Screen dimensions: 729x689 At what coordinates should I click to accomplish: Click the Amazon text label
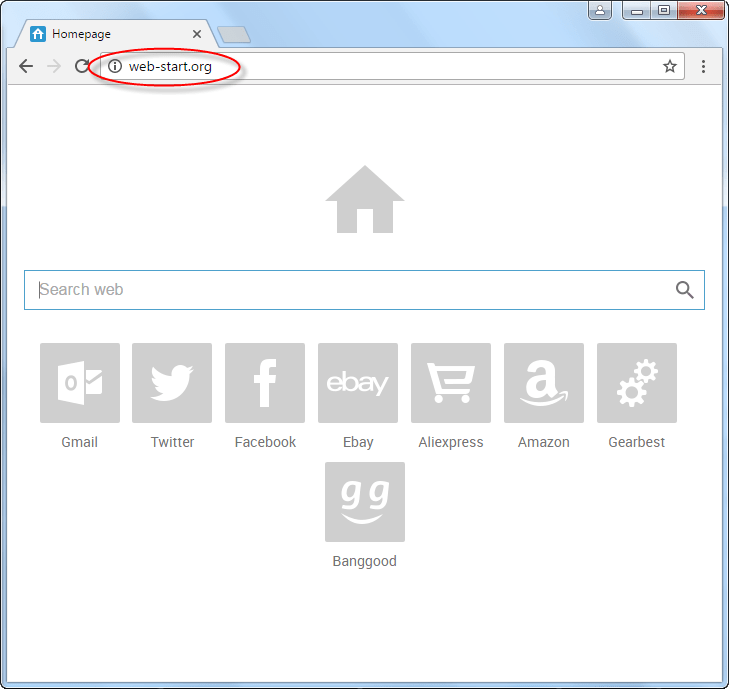tap(544, 442)
